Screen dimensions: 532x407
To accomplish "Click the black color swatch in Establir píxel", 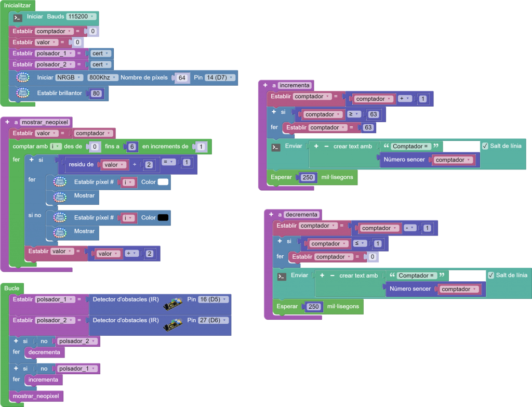I will pos(163,218).
